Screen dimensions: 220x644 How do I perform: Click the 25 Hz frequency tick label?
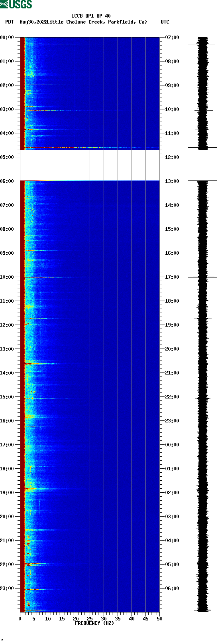point(90,619)
